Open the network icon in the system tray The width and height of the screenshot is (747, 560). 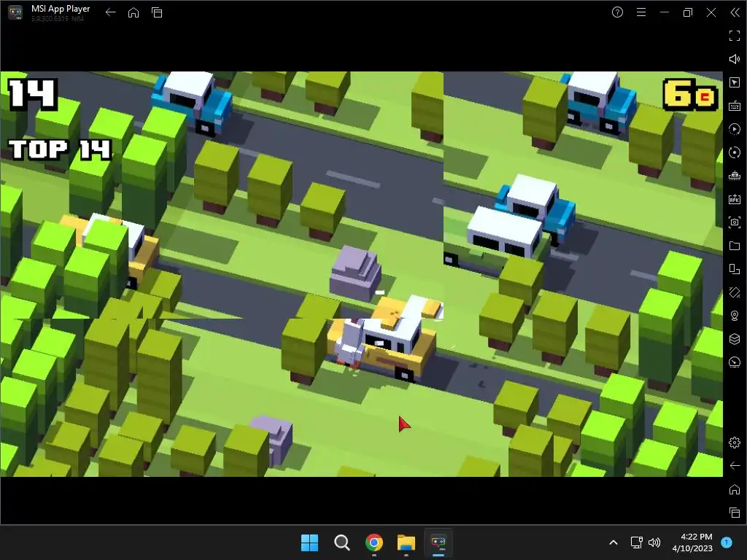point(636,542)
